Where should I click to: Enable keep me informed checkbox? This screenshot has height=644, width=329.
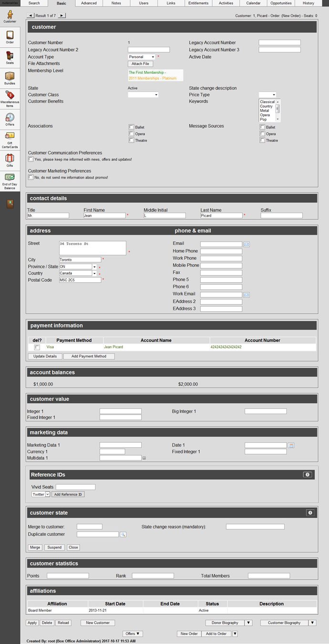(31, 159)
